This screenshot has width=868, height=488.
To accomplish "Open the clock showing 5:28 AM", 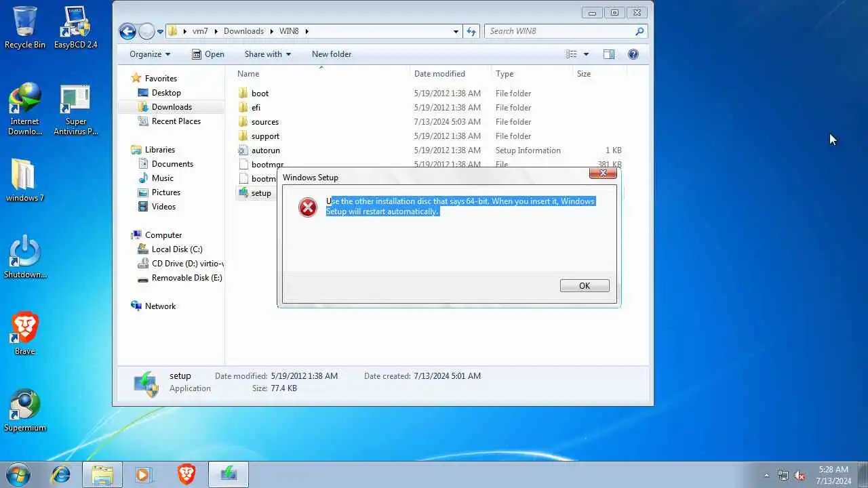I will point(833,474).
